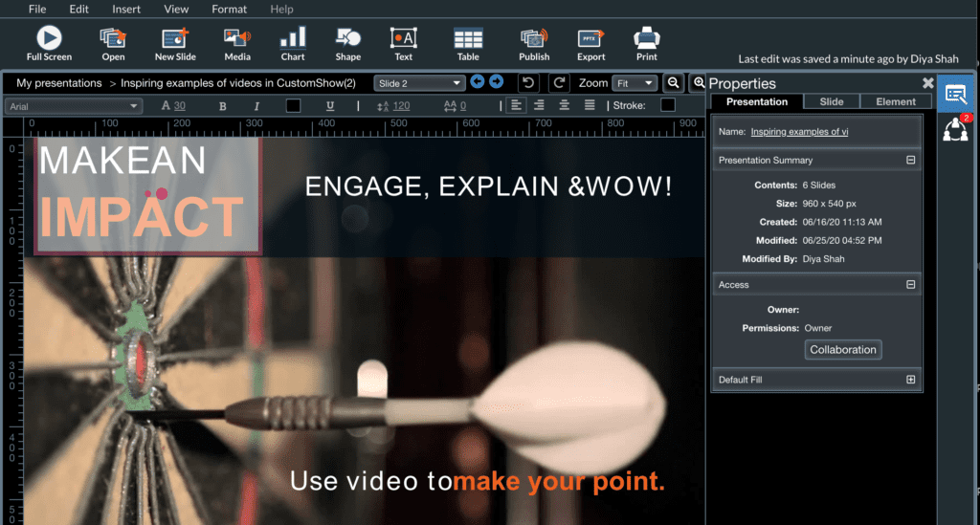Toggle bold formatting
The image size is (980, 525).
[x=222, y=106]
